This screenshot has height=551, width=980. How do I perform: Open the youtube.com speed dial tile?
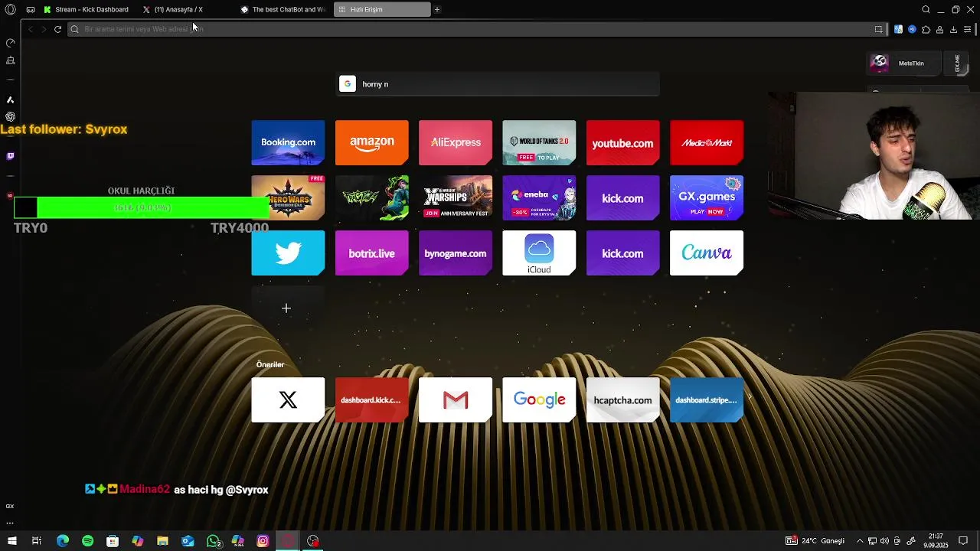622,142
